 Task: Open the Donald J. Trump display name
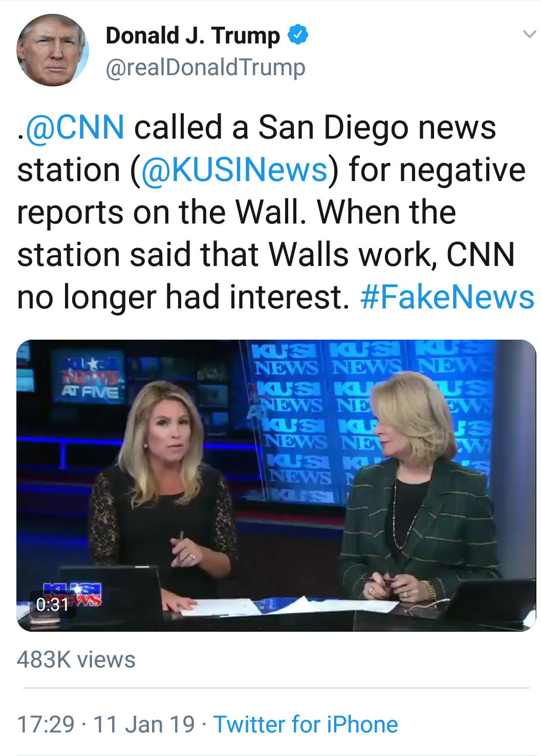[x=192, y=36]
